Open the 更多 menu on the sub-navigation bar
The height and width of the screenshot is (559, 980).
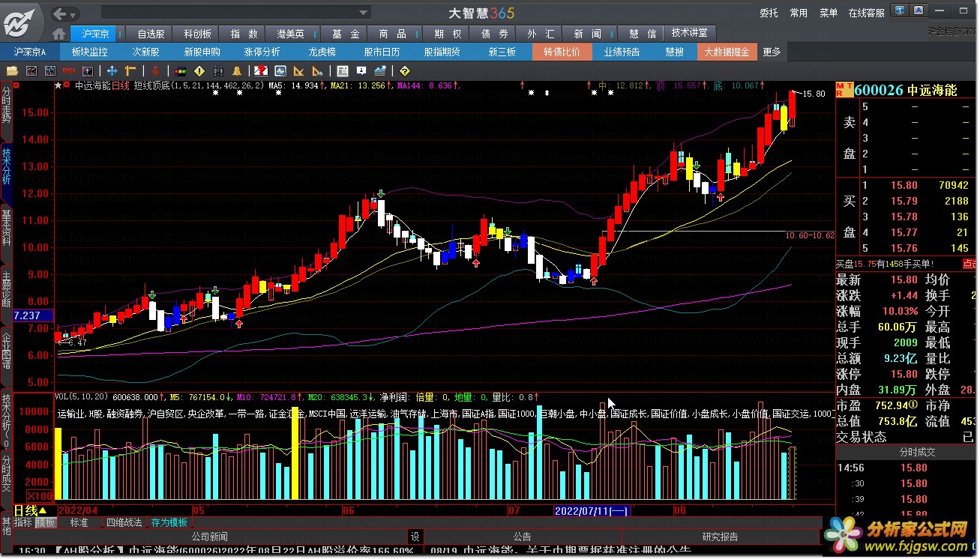(772, 52)
